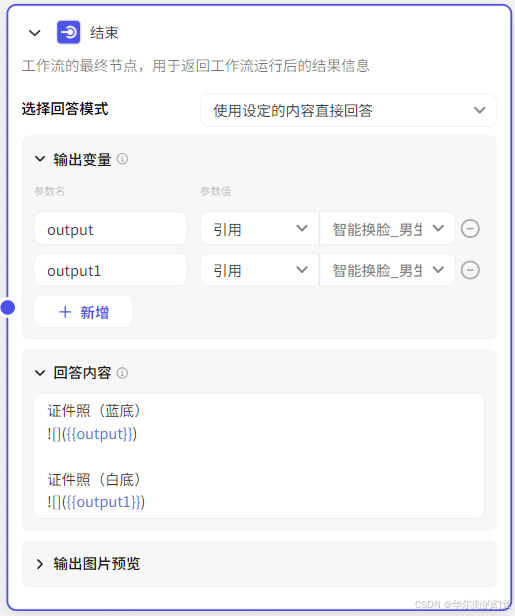Click the {{output}} variable in answer content
The height and width of the screenshot is (616, 515).
click(x=100, y=434)
